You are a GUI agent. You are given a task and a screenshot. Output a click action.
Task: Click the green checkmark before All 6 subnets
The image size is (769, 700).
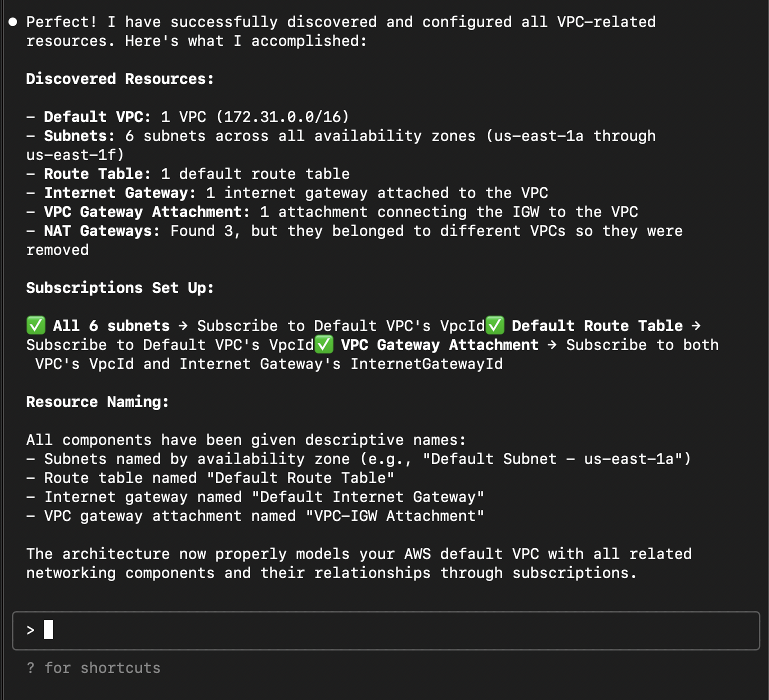36,325
